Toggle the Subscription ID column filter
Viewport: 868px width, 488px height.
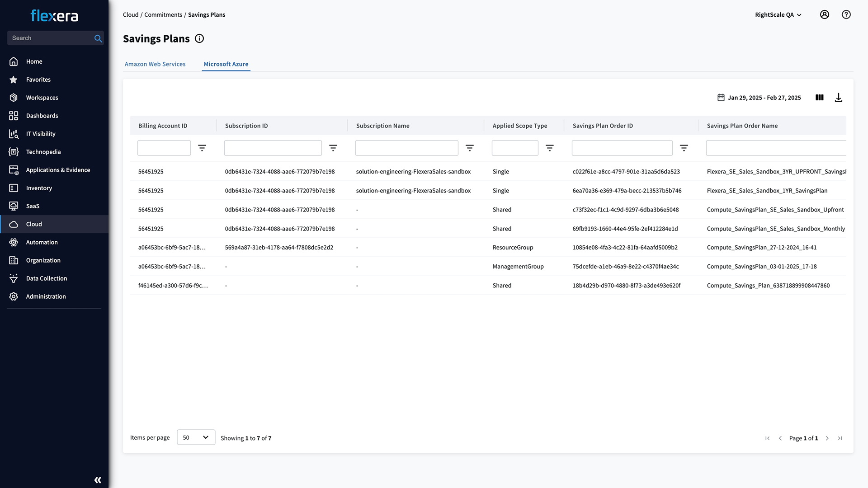[x=333, y=148]
